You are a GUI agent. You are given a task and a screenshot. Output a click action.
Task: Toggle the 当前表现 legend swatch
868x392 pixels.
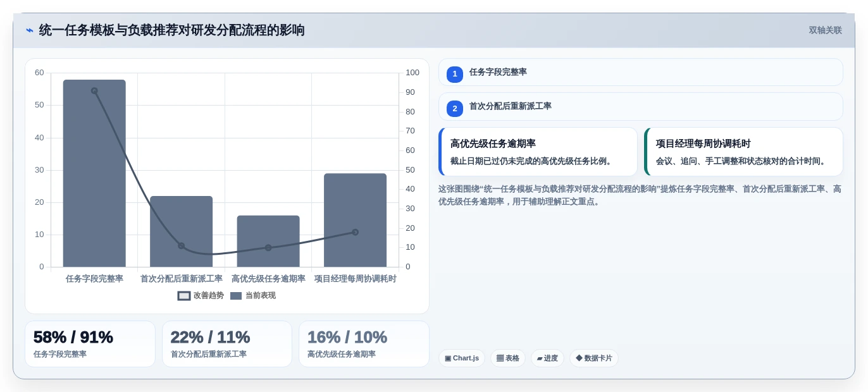pyautogui.click(x=236, y=296)
